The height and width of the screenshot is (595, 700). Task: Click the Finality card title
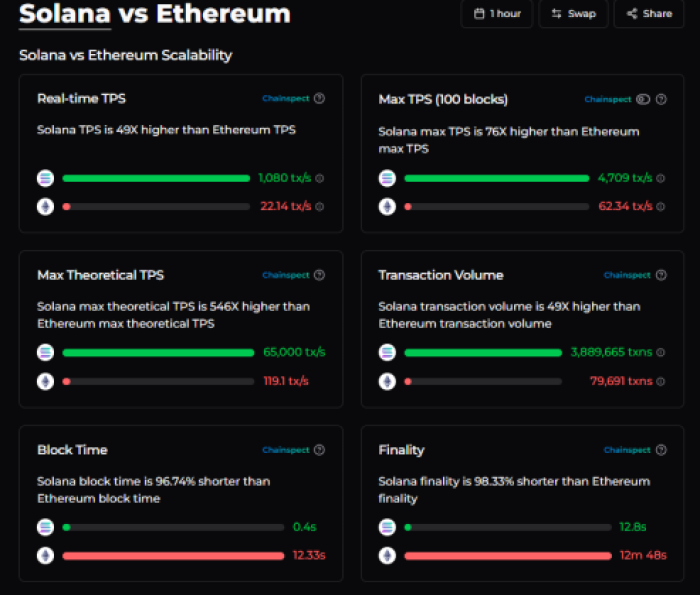coord(401,450)
